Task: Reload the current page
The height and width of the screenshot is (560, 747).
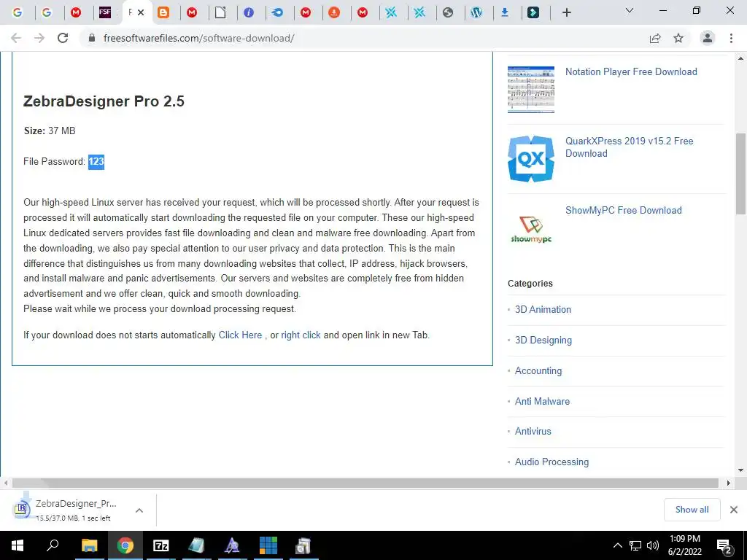Action: [x=63, y=38]
